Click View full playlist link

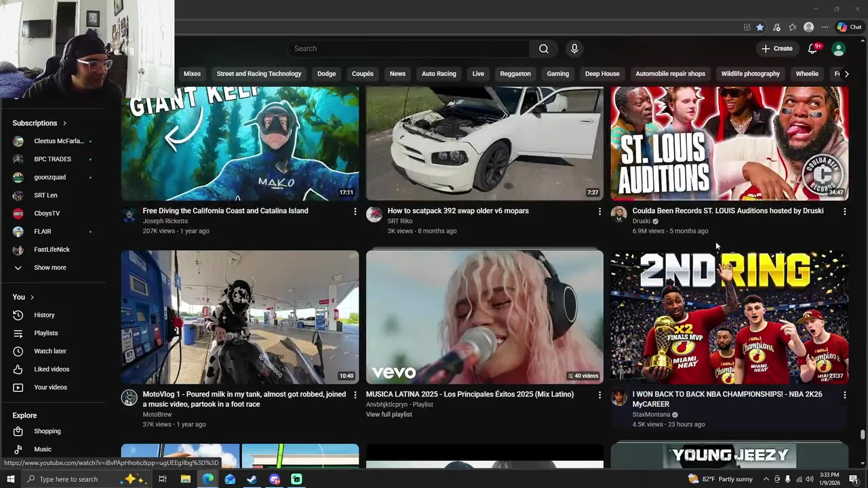(389, 415)
